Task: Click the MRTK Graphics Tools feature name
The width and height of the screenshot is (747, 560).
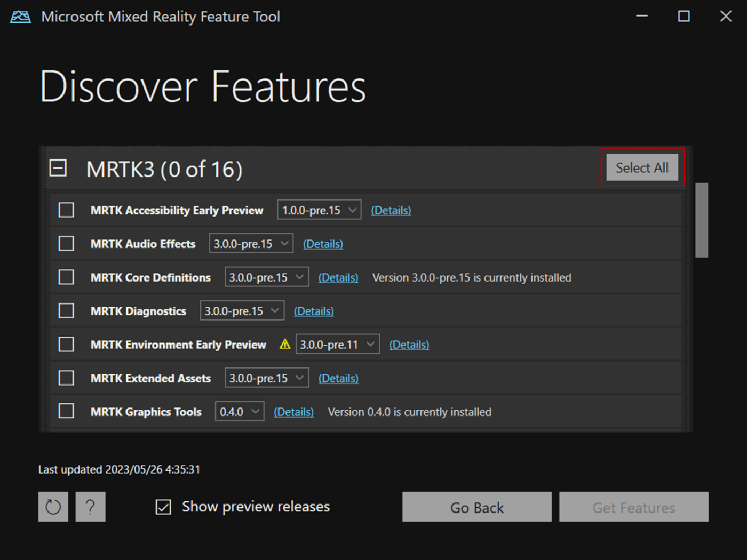Action: pyautogui.click(x=146, y=412)
